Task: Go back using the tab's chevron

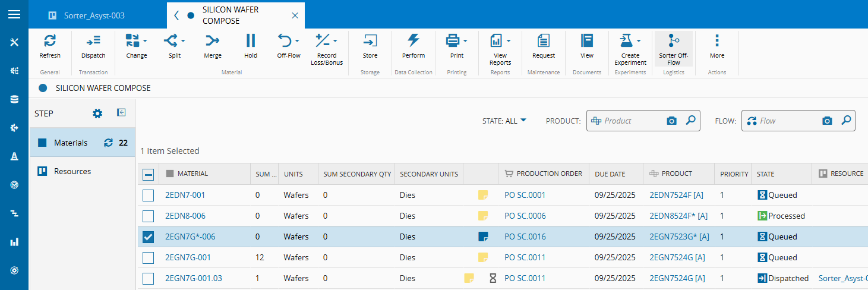Action: pyautogui.click(x=176, y=15)
